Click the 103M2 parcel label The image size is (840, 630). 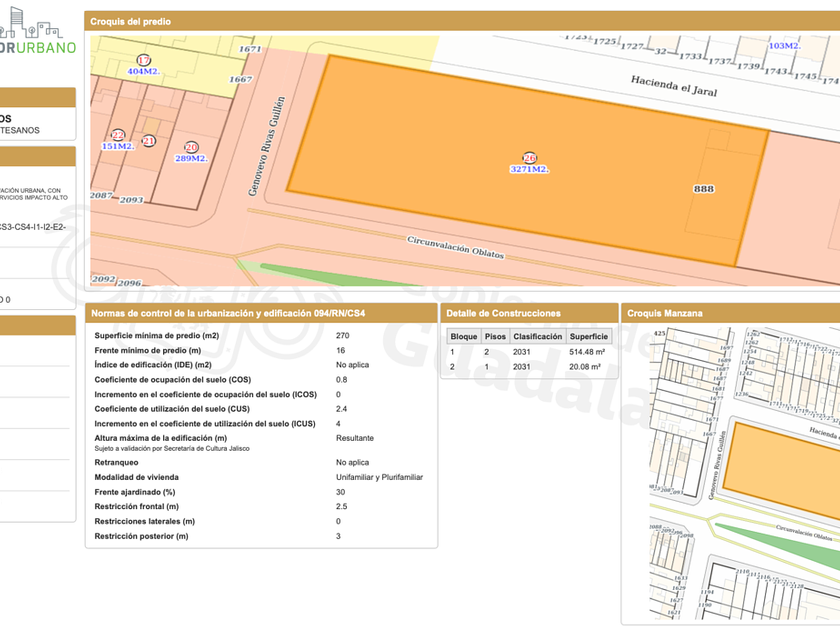(x=784, y=46)
